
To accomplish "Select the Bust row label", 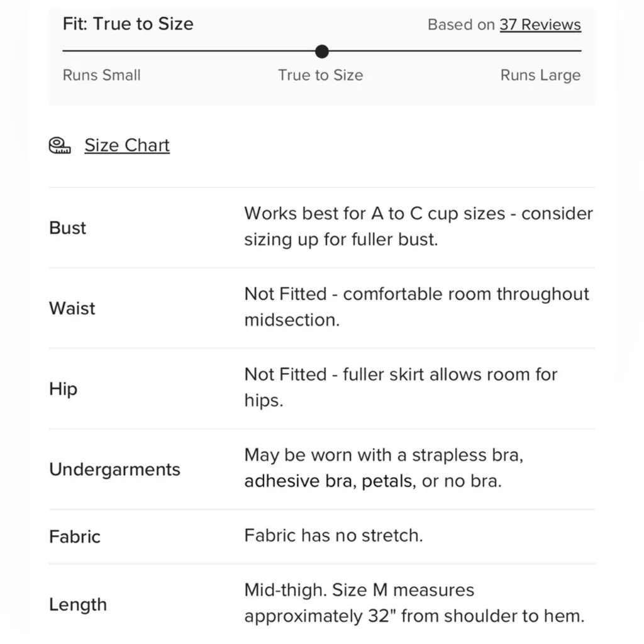I will coord(68,228).
